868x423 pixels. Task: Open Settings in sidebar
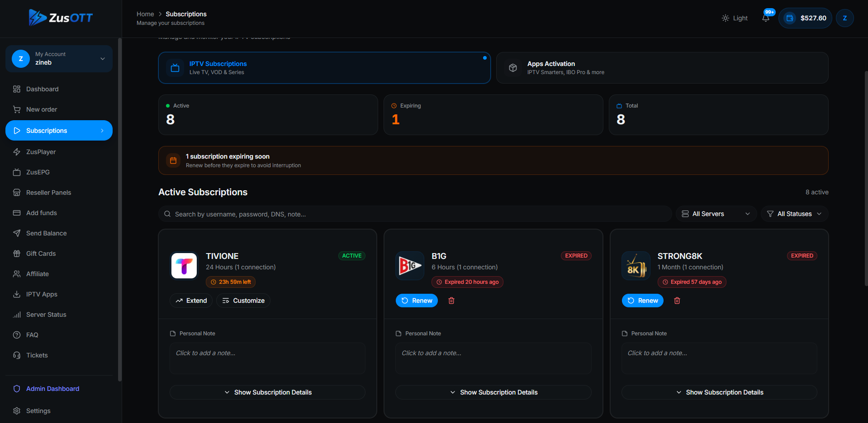[59, 411]
